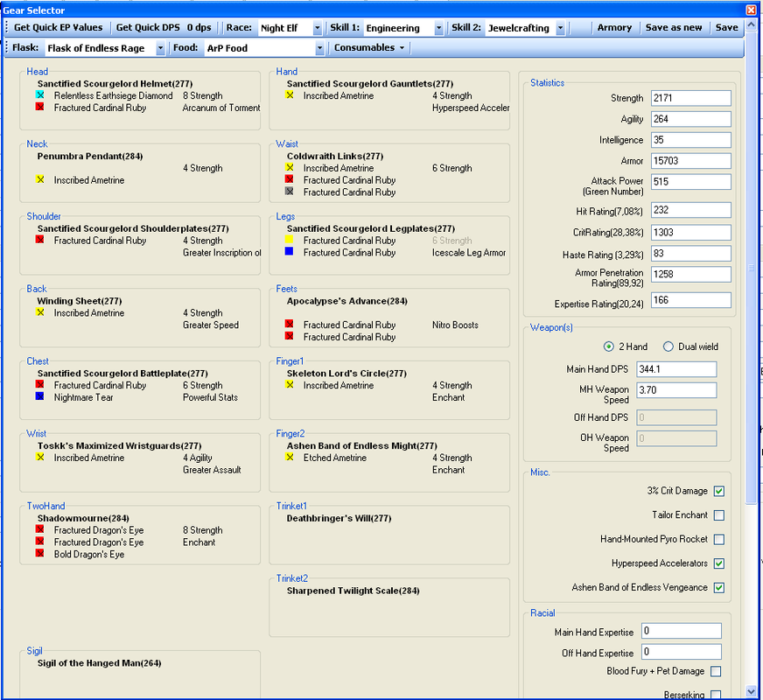
Task: Click yellow gem icon in Wrist Inscribed Ametrine row
Action: (x=40, y=457)
